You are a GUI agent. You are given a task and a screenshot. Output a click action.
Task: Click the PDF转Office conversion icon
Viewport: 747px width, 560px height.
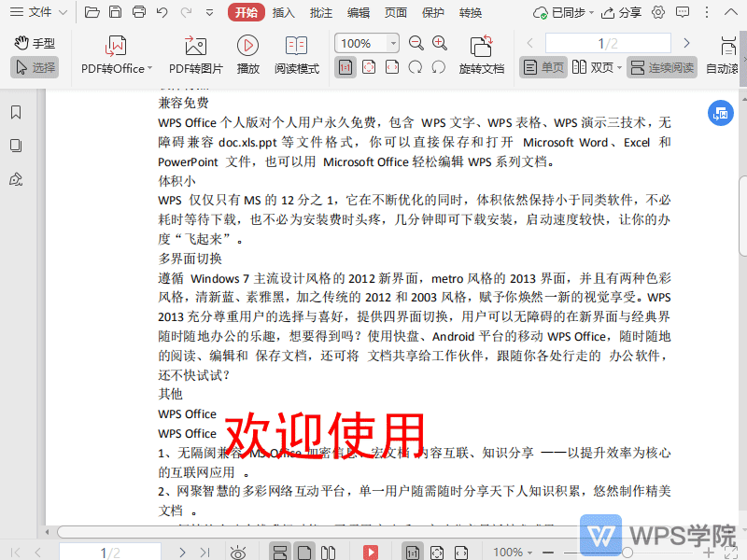coord(116,46)
